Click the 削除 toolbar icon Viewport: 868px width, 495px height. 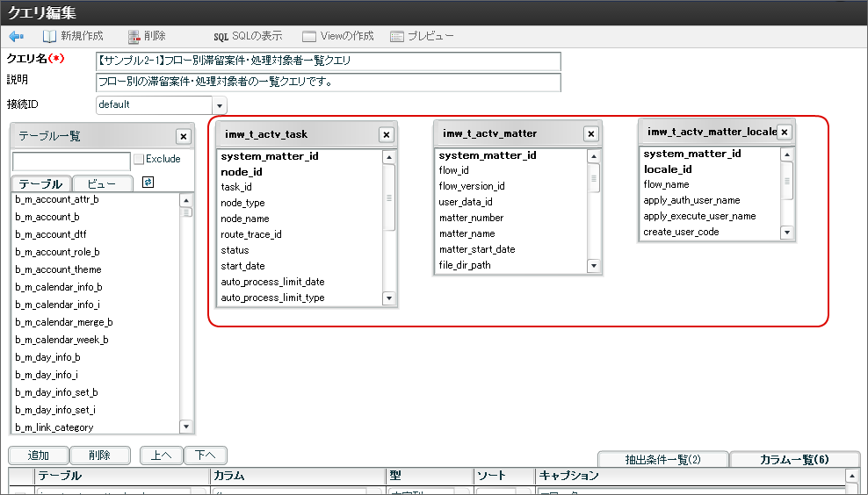(134, 37)
